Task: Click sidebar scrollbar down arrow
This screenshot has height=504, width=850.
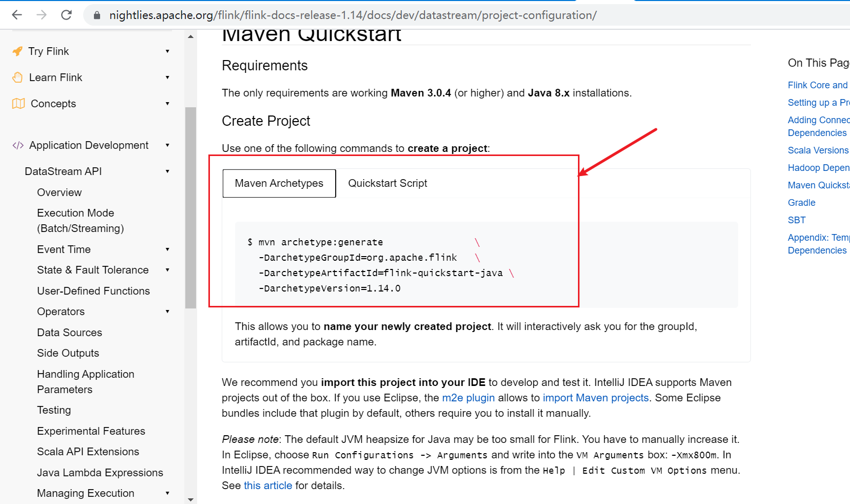Action: [x=191, y=499]
